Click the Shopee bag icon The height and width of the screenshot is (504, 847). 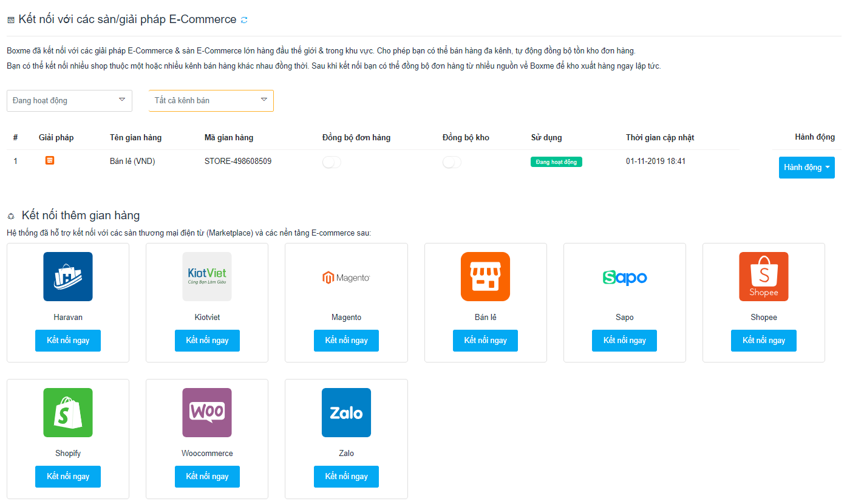click(x=763, y=276)
